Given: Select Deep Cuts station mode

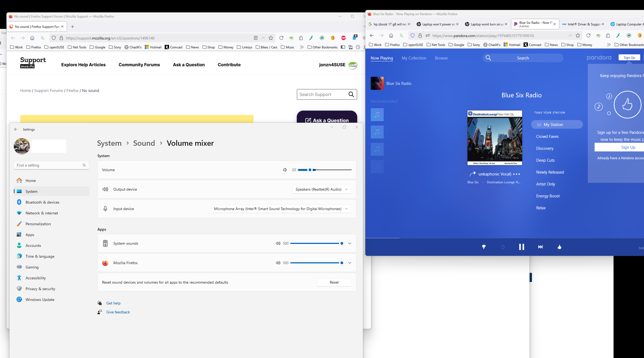Looking at the screenshot, I should (545, 160).
